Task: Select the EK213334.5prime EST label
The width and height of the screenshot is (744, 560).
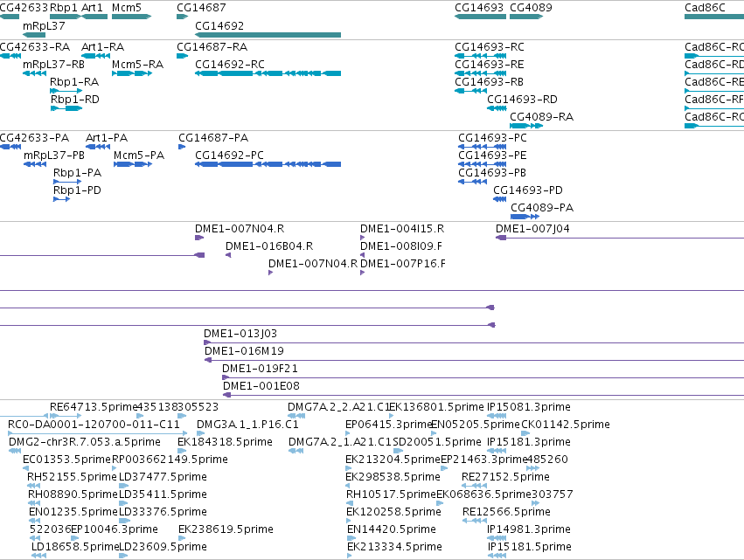Action: (x=395, y=547)
